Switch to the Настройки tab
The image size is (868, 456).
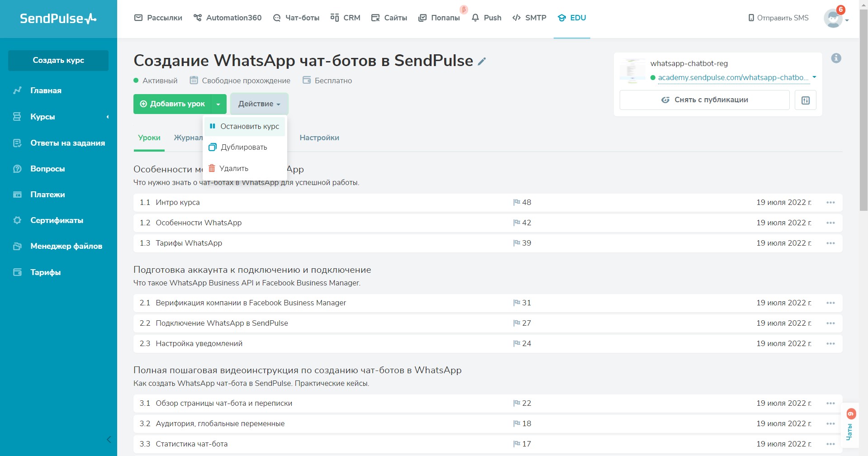tap(319, 138)
